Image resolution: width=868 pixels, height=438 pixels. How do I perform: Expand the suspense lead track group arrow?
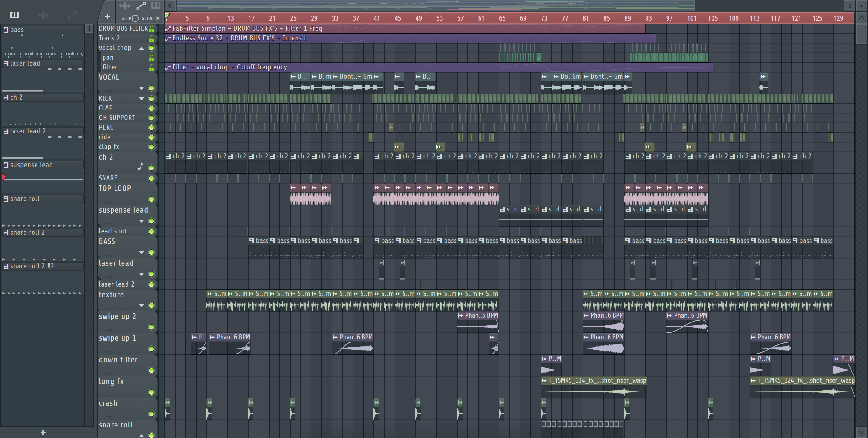(142, 221)
